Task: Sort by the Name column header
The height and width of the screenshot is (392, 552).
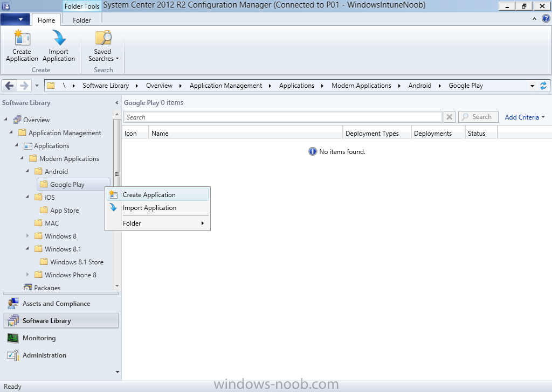Action: (246, 133)
